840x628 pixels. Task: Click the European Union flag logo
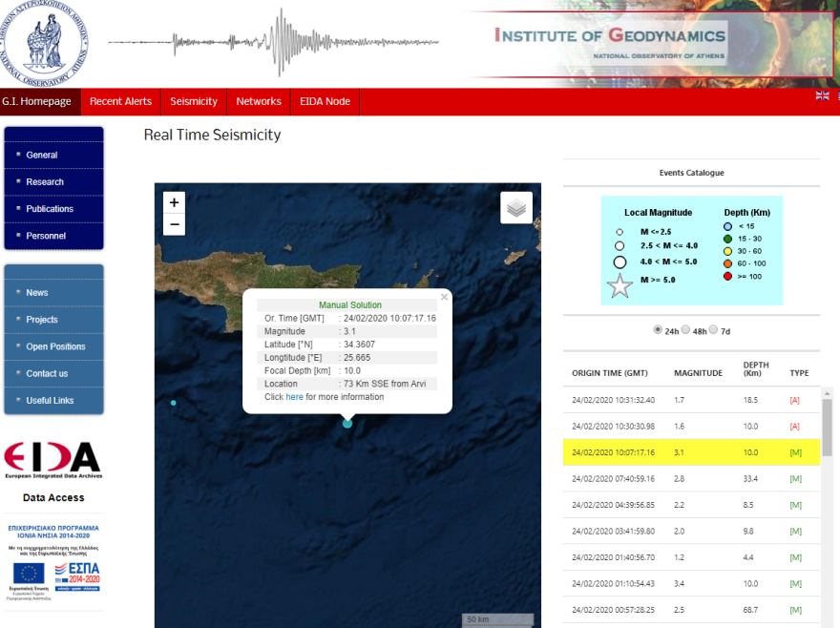(x=29, y=574)
